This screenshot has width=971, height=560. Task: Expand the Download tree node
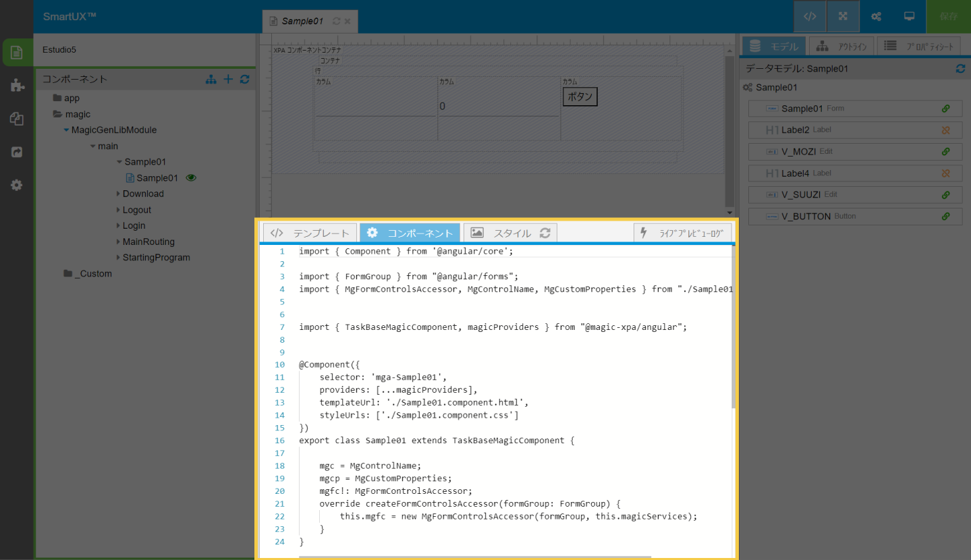click(118, 194)
